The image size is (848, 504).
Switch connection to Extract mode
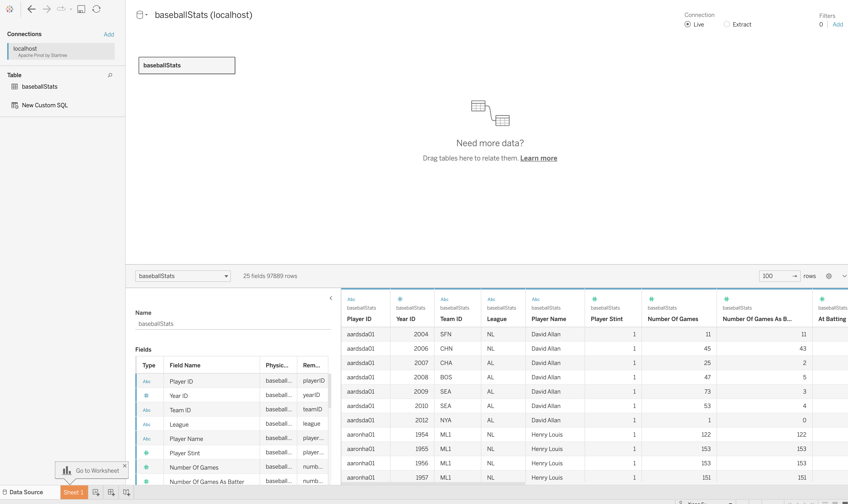727,24
